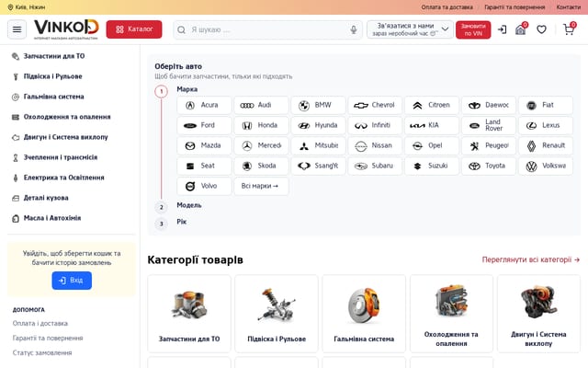Click the login arrow icon in header
The height and width of the screenshot is (368, 588).
pos(503,29)
